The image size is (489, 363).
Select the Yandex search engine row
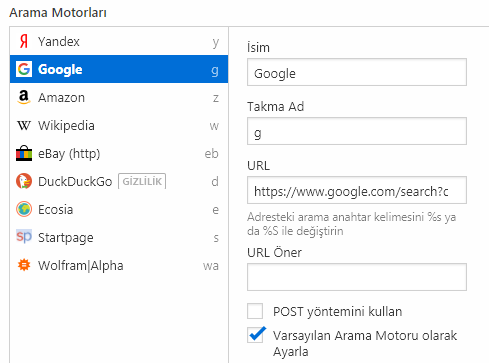[119, 41]
